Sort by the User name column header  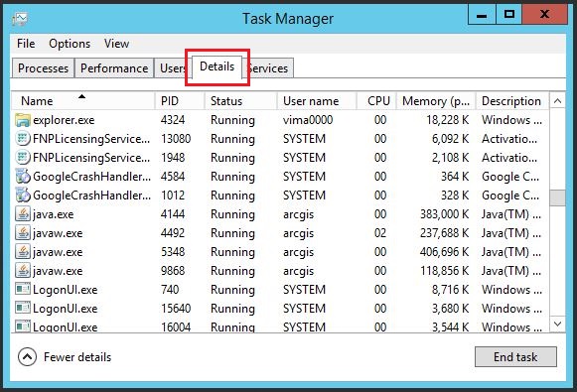pyautogui.click(x=317, y=101)
